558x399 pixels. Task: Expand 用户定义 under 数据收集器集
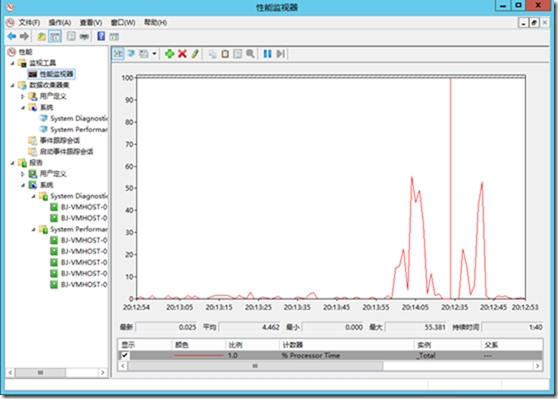coord(23,96)
